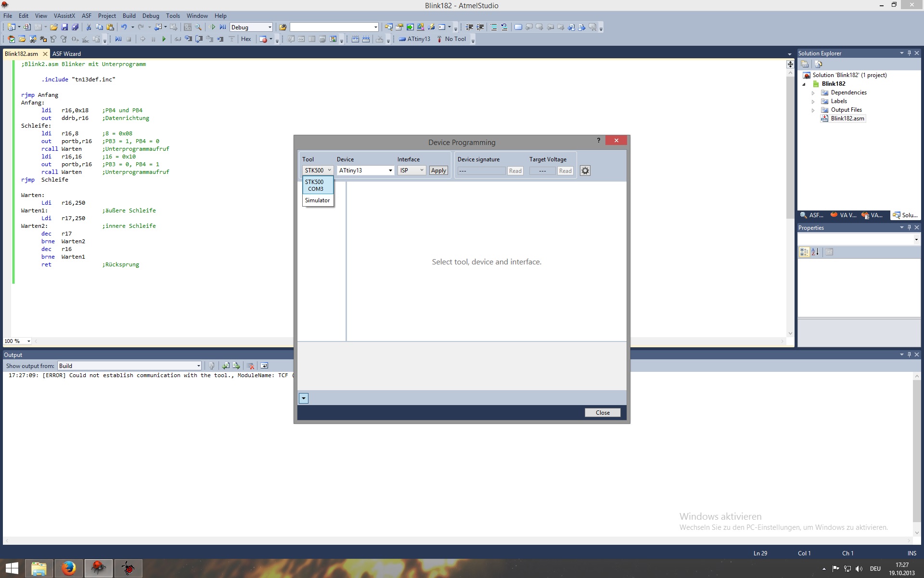The width and height of the screenshot is (924, 578).
Task: Click the toggle bookmark icon
Action: [x=518, y=27]
